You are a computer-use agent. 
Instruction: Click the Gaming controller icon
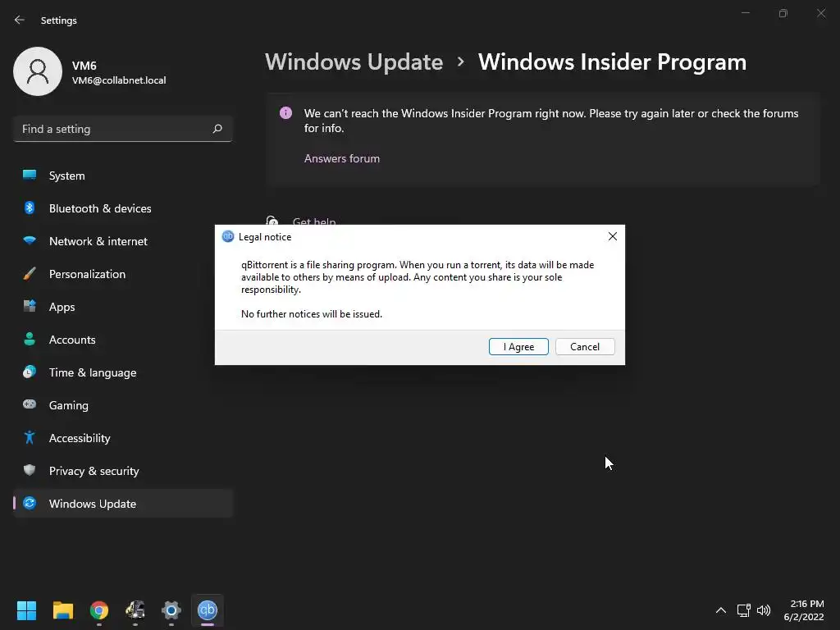click(x=30, y=404)
